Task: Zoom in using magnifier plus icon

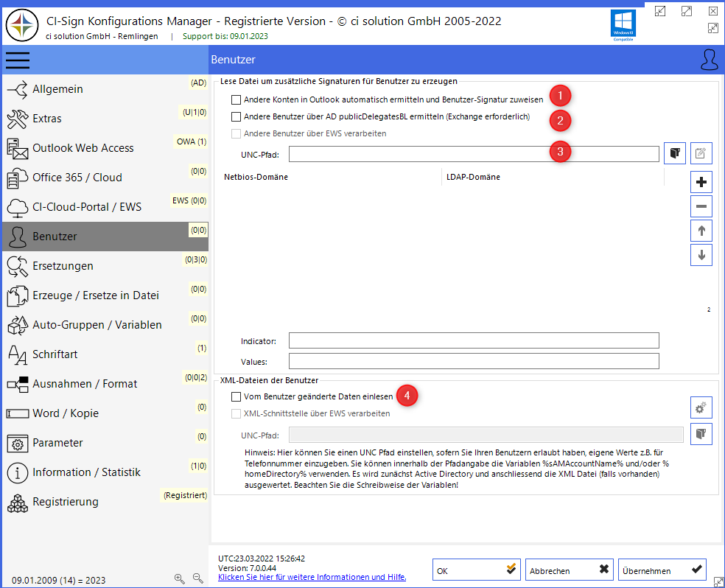Action: tap(179, 579)
